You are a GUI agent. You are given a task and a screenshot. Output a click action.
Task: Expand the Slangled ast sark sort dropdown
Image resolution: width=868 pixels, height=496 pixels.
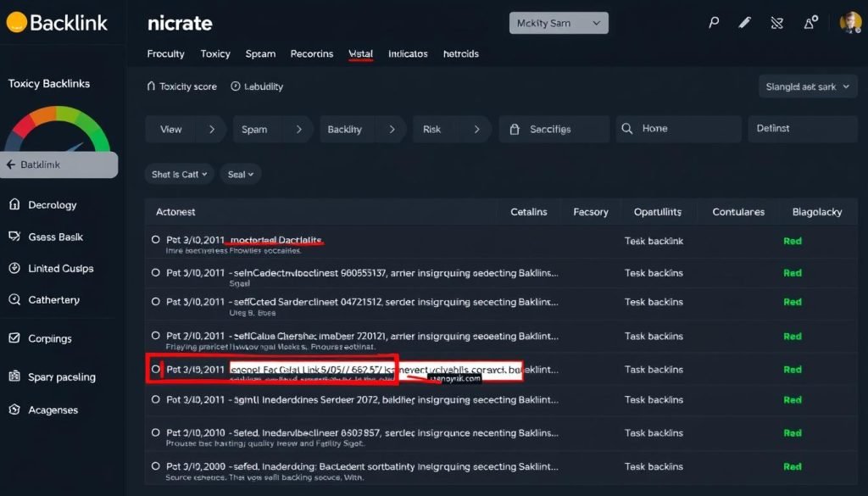tap(806, 86)
